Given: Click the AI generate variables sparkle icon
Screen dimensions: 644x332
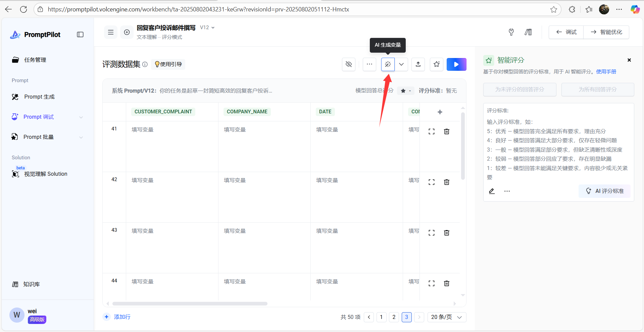Looking at the screenshot, I should point(388,64).
